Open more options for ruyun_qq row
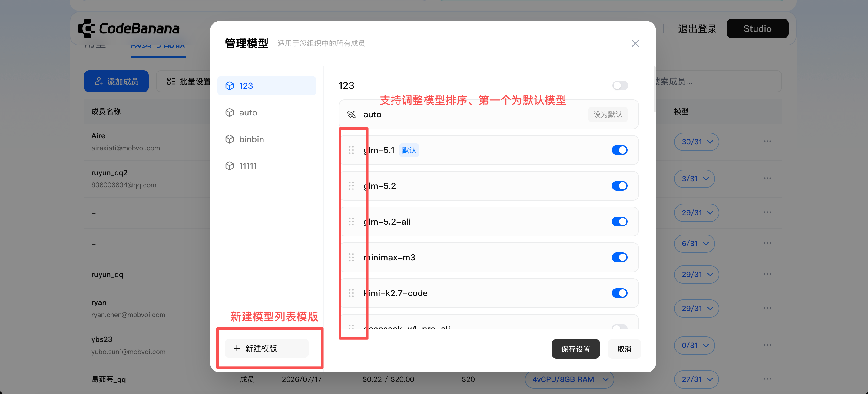Screen dimensions: 868x394 [x=767, y=274]
